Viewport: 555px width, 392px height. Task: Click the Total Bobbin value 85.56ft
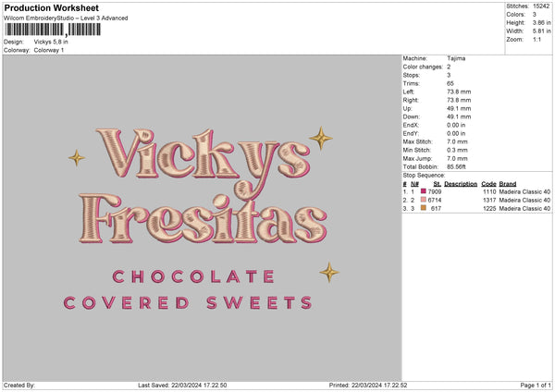pyautogui.click(x=456, y=167)
